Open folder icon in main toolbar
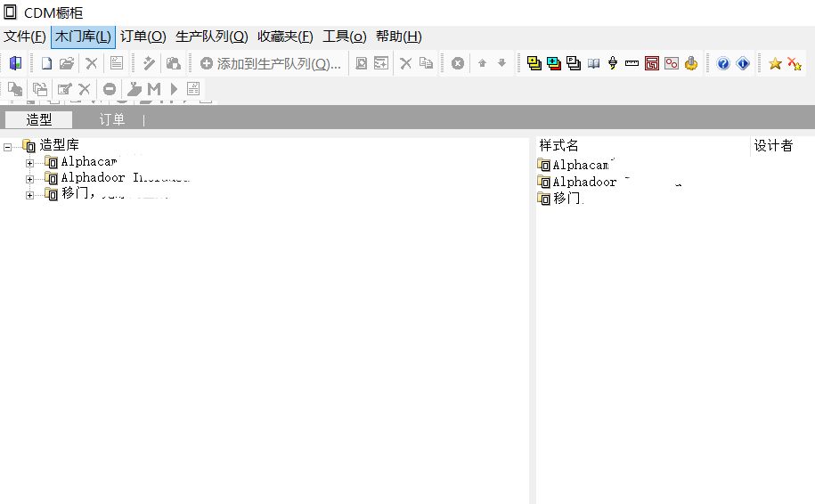Screen dimensions: 815x504 [x=67, y=63]
